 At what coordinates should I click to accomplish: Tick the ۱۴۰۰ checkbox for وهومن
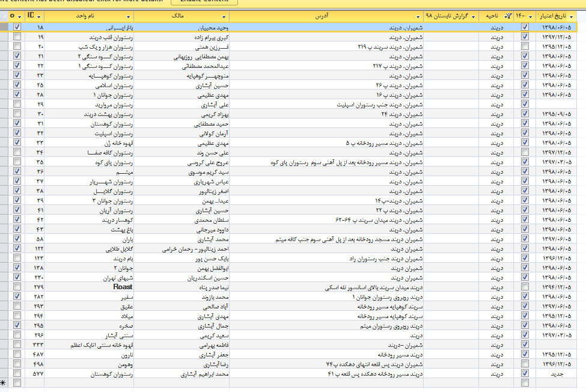click(x=525, y=364)
